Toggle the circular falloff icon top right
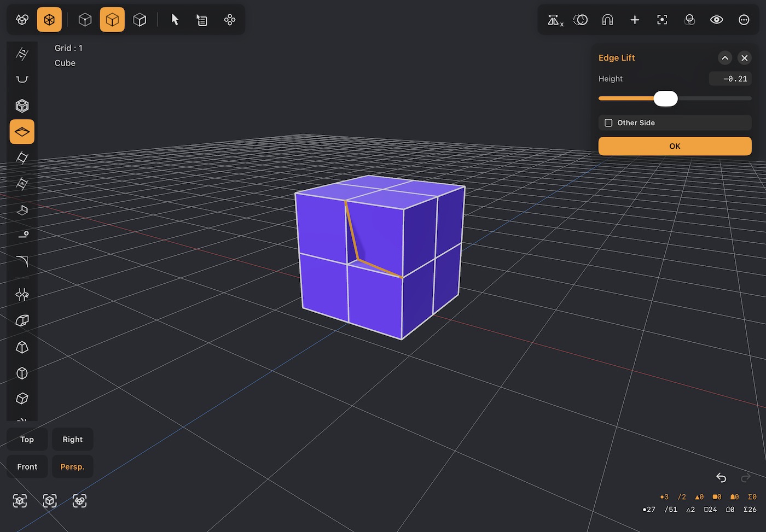 (x=580, y=20)
